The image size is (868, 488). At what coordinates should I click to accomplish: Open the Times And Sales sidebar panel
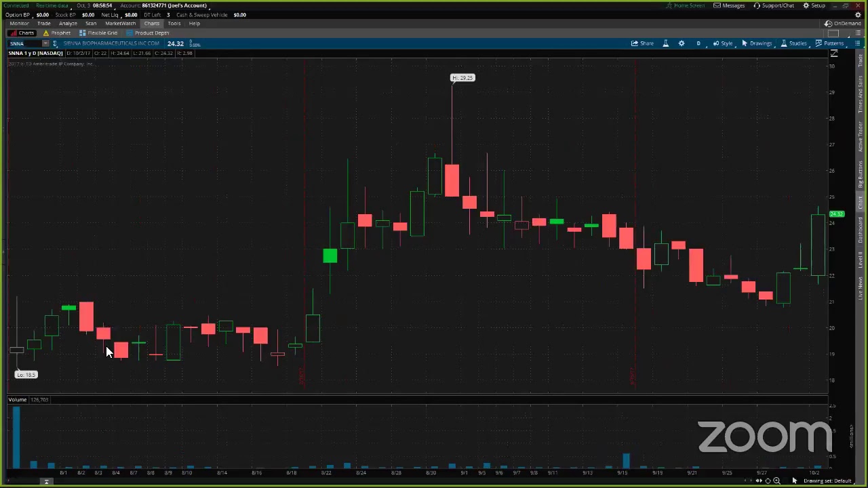click(x=861, y=94)
